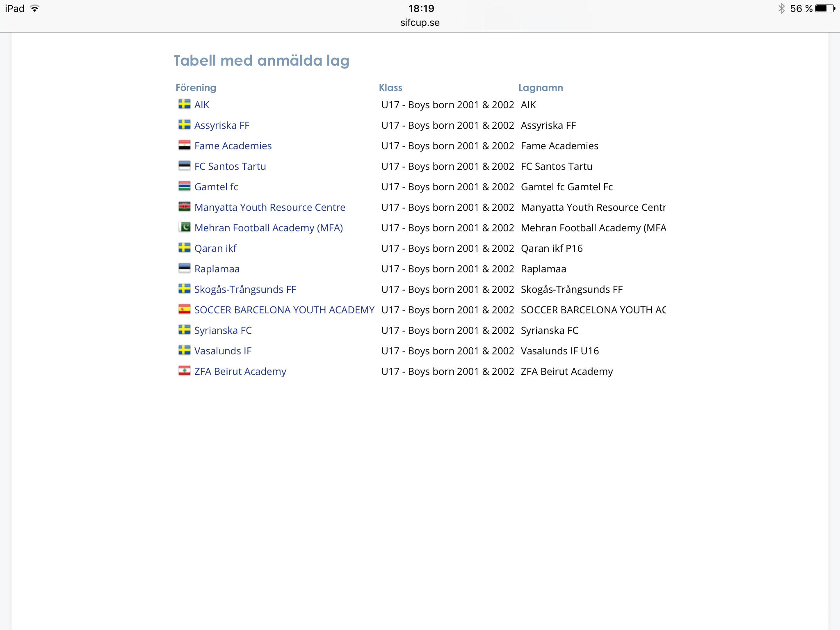Image resolution: width=840 pixels, height=630 pixels.
Task: Open the Syrianska FC link
Action: (223, 331)
